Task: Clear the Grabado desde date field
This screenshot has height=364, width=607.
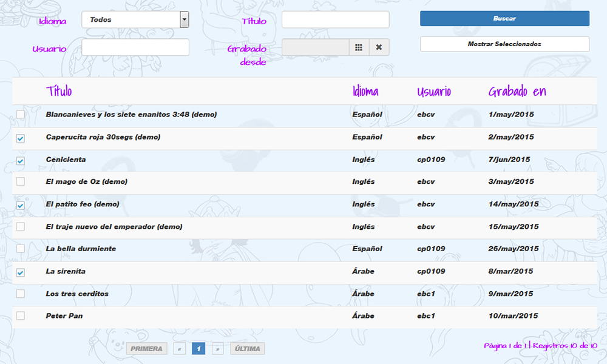Action: [379, 47]
